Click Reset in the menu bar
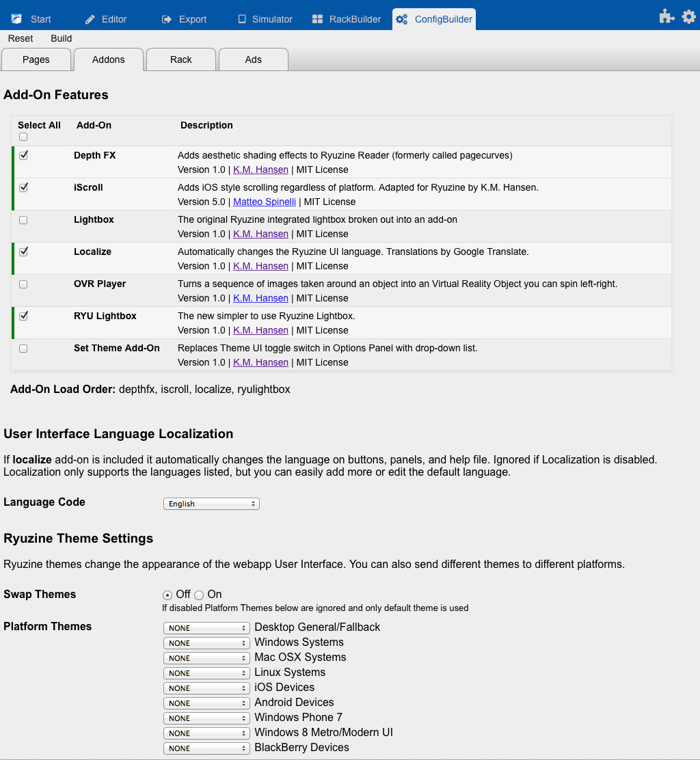700x760 pixels. (21, 38)
